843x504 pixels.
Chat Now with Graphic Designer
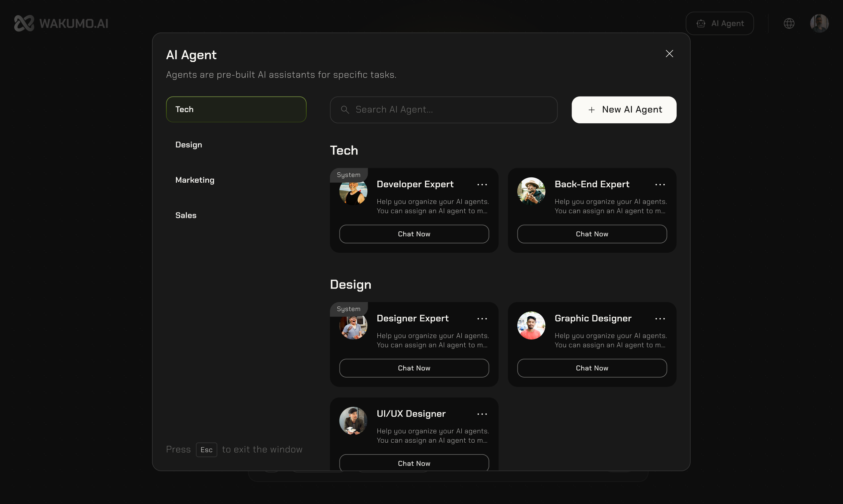click(591, 368)
